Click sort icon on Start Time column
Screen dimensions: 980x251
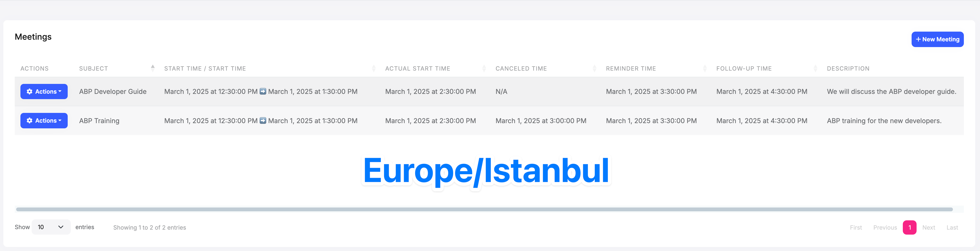pos(373,68)
